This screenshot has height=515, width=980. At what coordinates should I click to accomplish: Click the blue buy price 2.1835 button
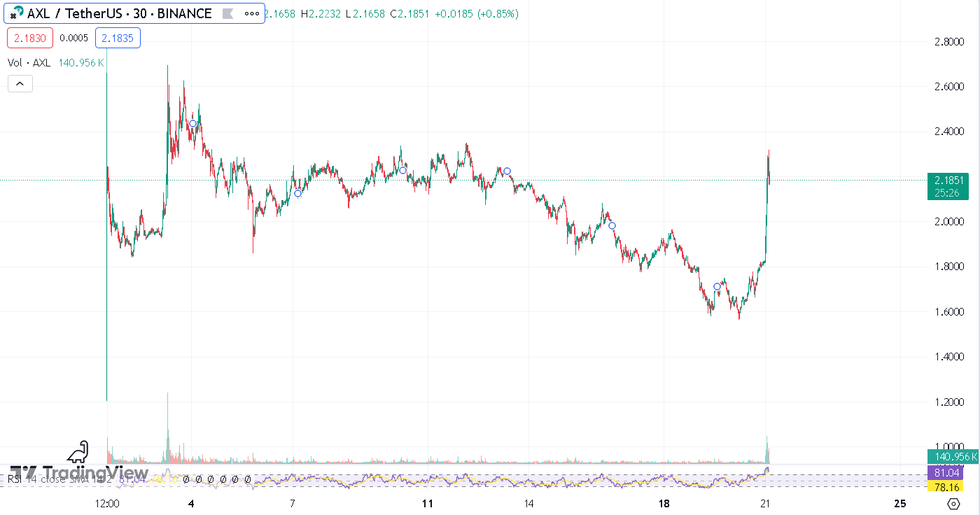point(118,38)
